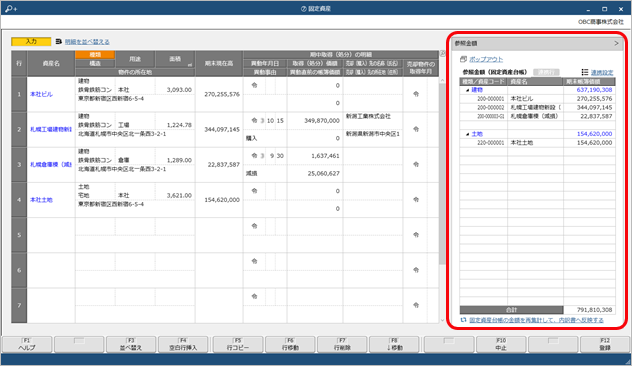Click the sort icon beside 明細を並べ替える
Viewport: 632px width, 366px height.
(59, 42)
